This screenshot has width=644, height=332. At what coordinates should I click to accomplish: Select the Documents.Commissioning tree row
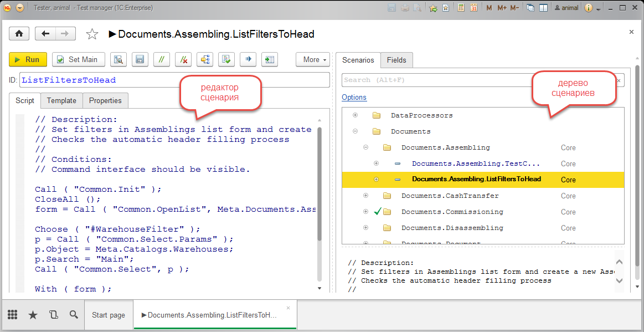[x=483, y=212]
